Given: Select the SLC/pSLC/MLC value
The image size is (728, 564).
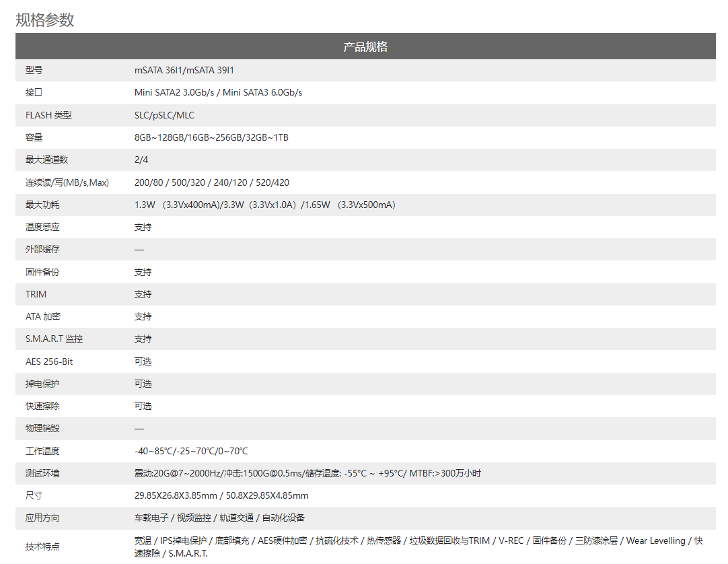Looking at the screenshot, I should 164,115.
